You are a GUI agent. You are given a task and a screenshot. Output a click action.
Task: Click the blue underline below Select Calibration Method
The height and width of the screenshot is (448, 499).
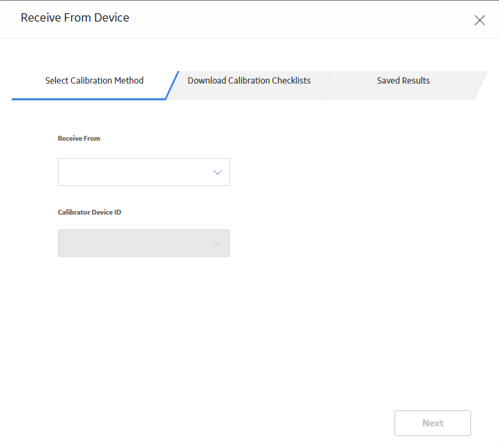89,99
